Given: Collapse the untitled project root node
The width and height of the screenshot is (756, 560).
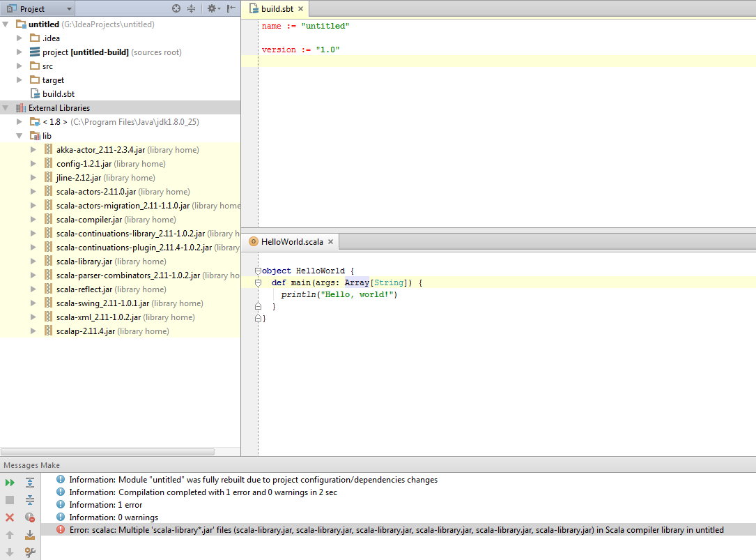Looking at the screenshot, I should 6,24.
